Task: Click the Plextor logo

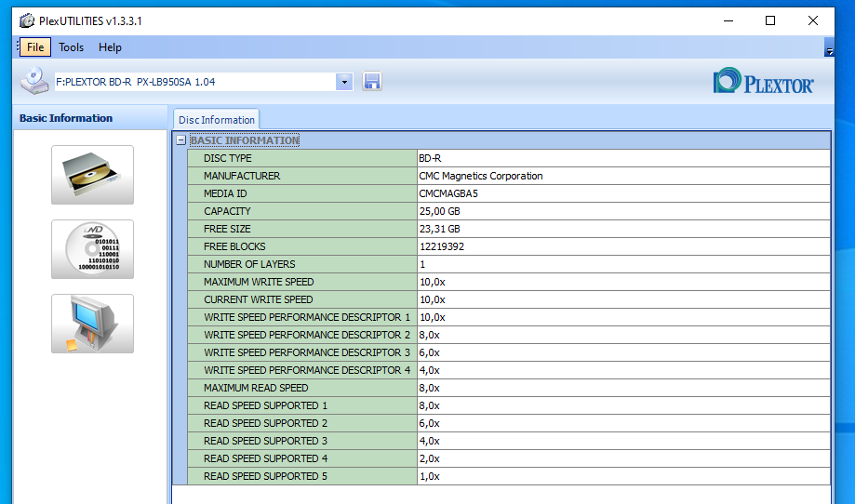Action: coord(763,82)
